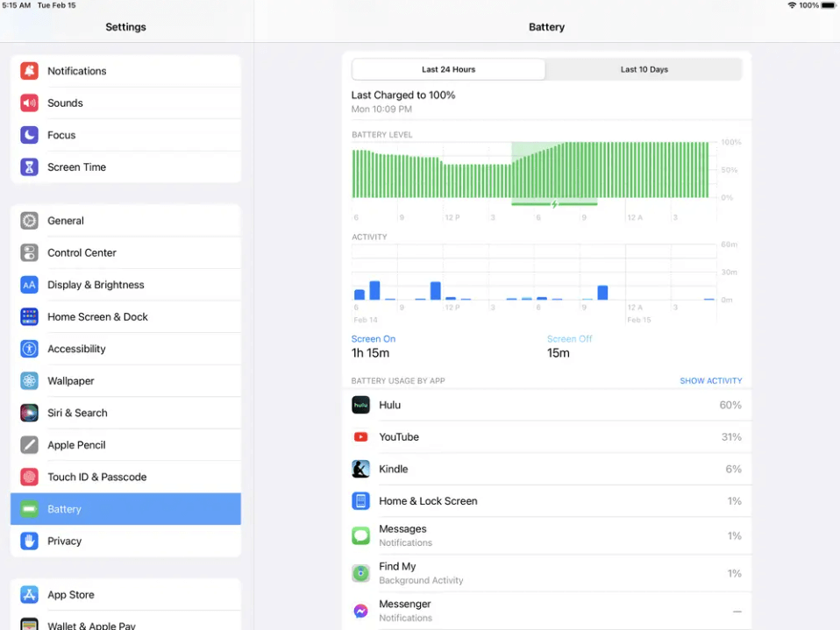Screen dimensions: 840x630
Task: Switch to the Last 10 Days tab
Action: [644, 68]
